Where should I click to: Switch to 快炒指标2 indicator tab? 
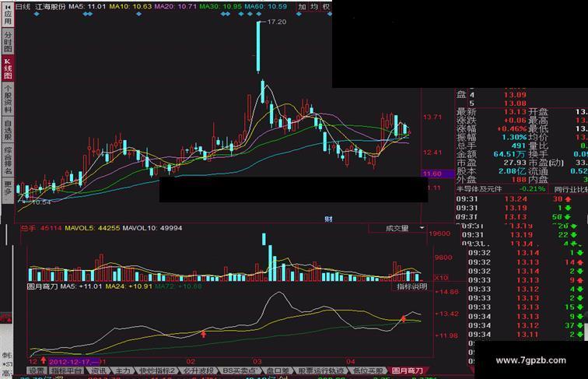pos(157,370)
